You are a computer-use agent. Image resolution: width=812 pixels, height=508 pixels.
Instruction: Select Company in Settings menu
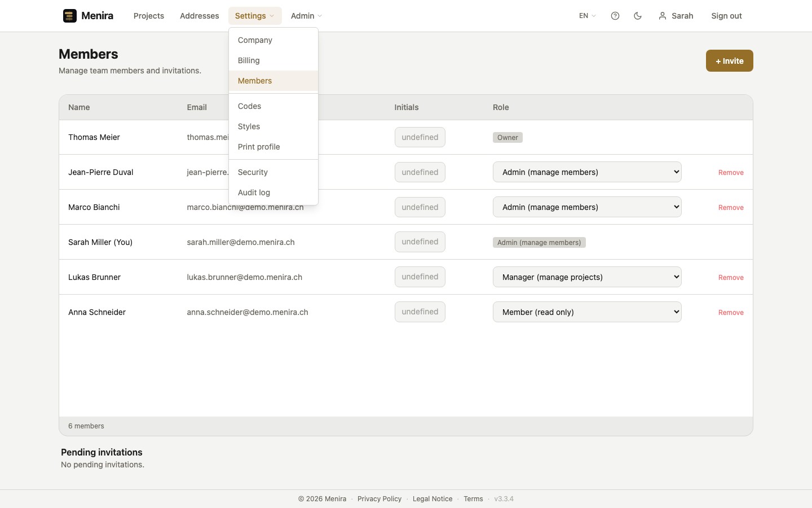click(273, 40)
